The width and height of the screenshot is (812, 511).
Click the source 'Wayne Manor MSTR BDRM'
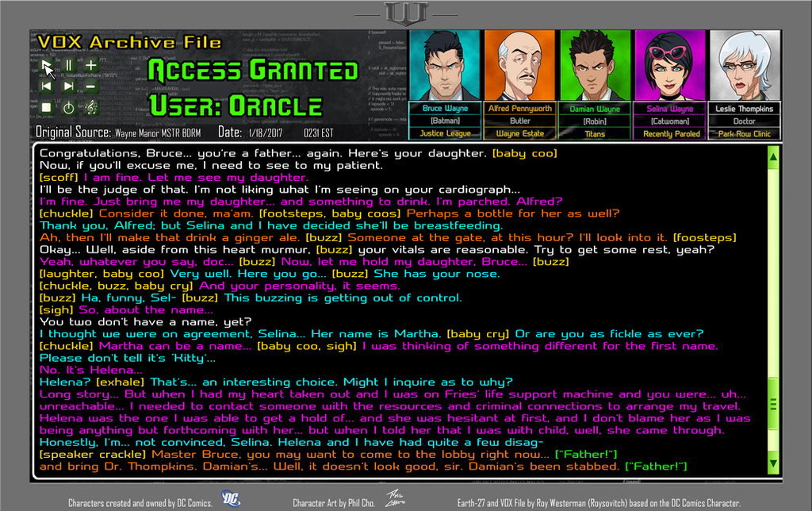pos(158,133)
